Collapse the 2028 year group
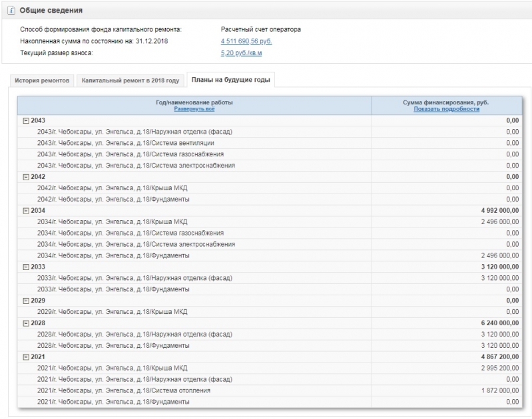Image resolution: width=532 pixels, height=419 pixels. [x=26, y=323]
